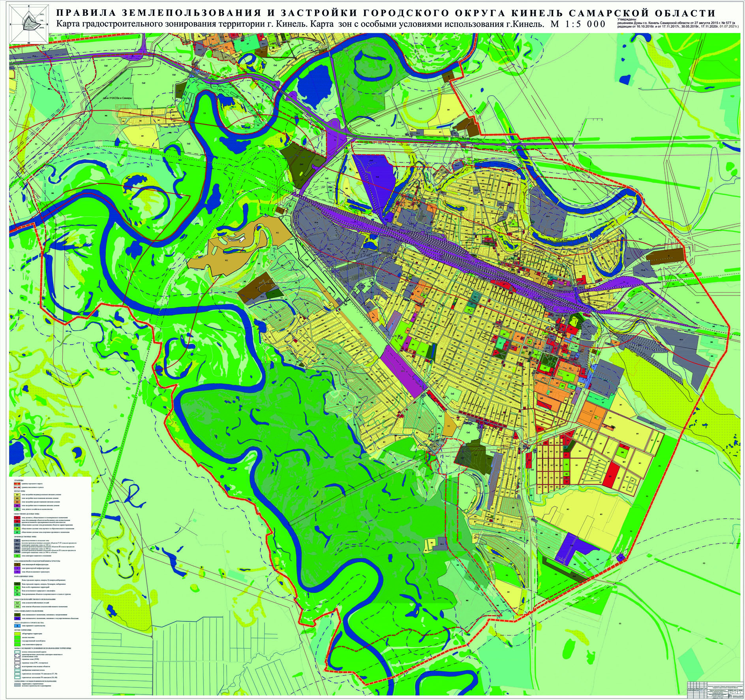The height and width of the screenshot is (700, 745).
Task: Select the green С3 legend swatch
Action: pos(17,556)
